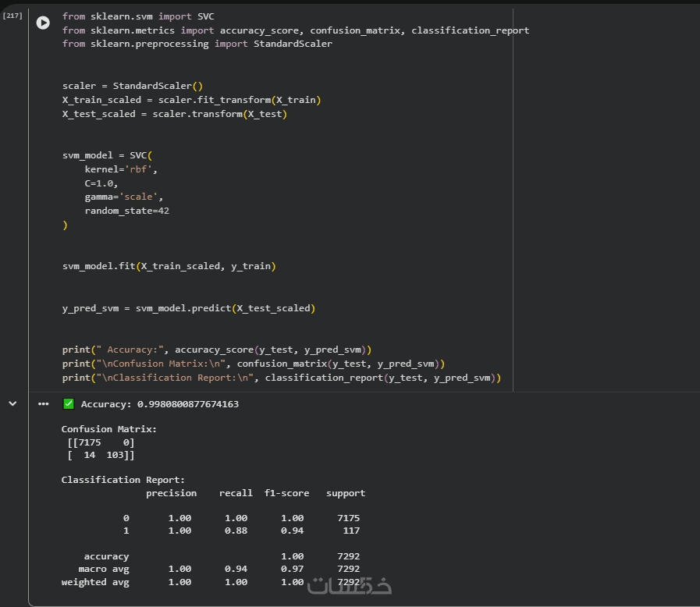700x607 pixels.
Task: Open the output options three-dot menu
Action: pyautogui.click(x=43, y=404)
